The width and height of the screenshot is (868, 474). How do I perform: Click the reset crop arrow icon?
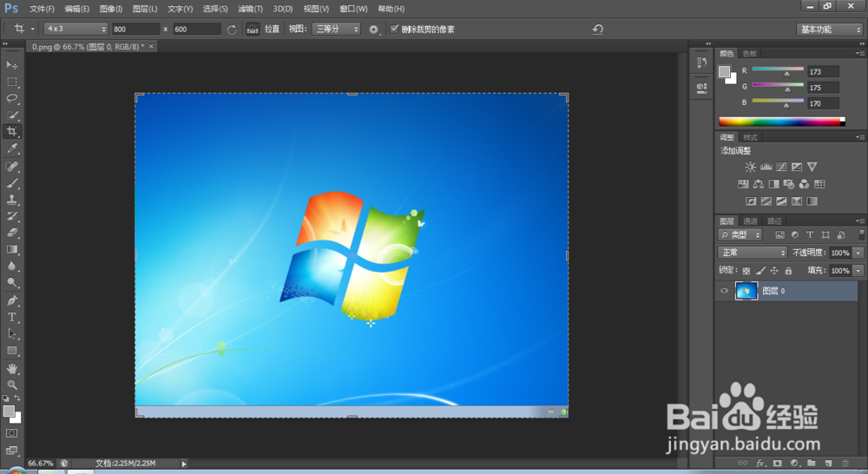click(598, 29)
